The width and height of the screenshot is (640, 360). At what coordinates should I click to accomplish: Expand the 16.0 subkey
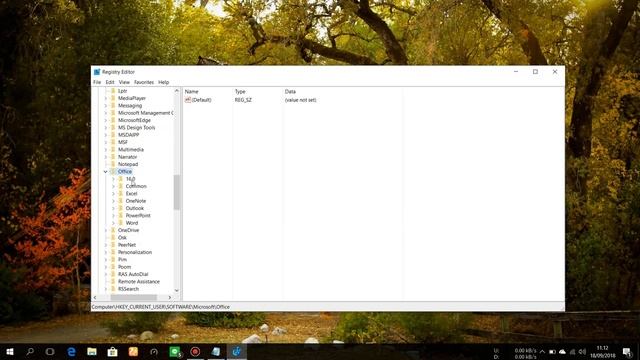tap(113, 179)
